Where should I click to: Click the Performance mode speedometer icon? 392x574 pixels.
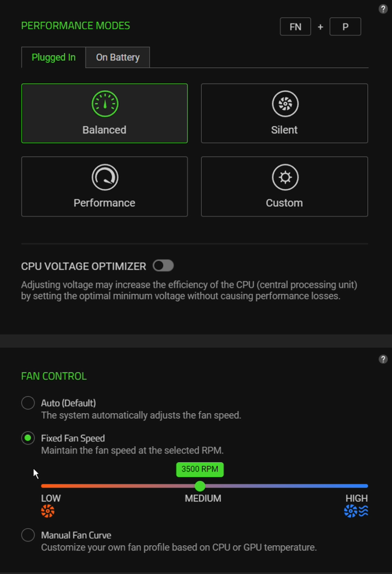[105, 177]
